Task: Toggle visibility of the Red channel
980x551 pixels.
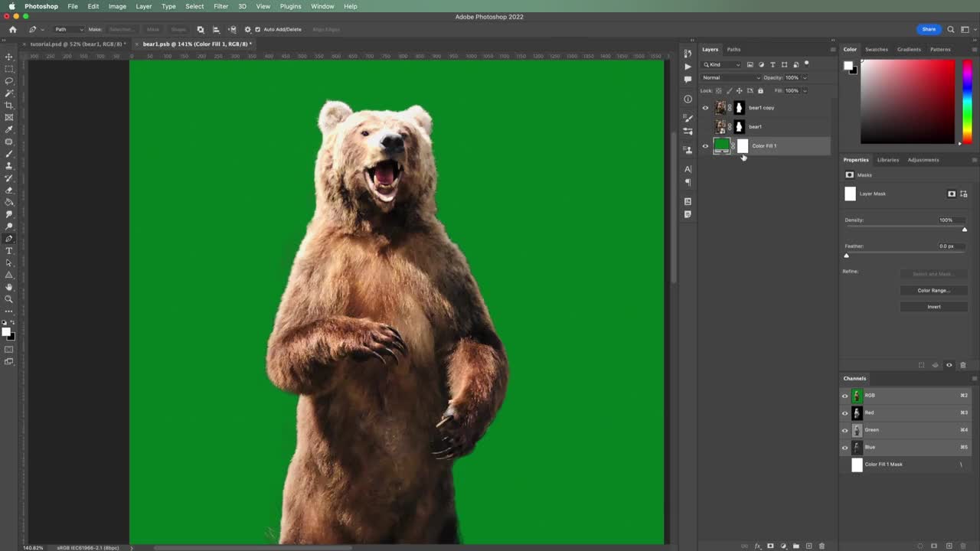Action: (845, 413)
